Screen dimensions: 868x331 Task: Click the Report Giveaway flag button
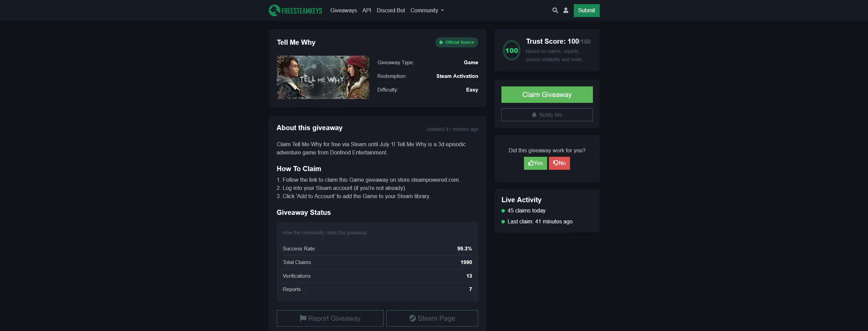pyautogui.click(x=330, y=318)
